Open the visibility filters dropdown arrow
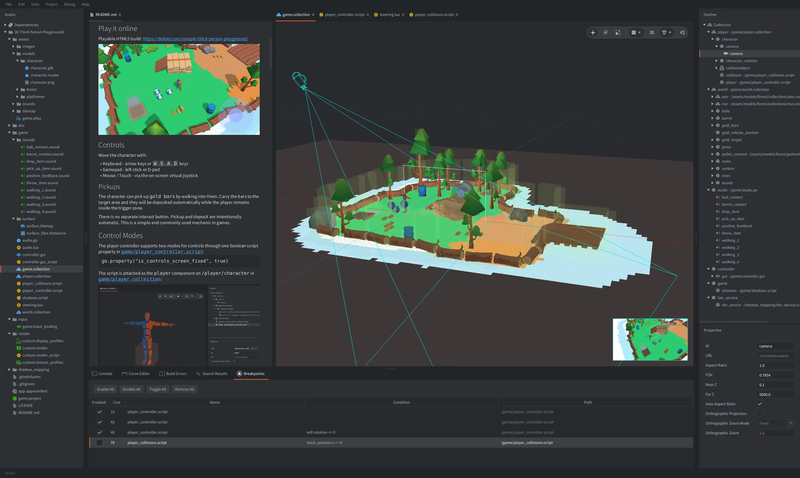 pyautogui.click(x=670, y=32)
